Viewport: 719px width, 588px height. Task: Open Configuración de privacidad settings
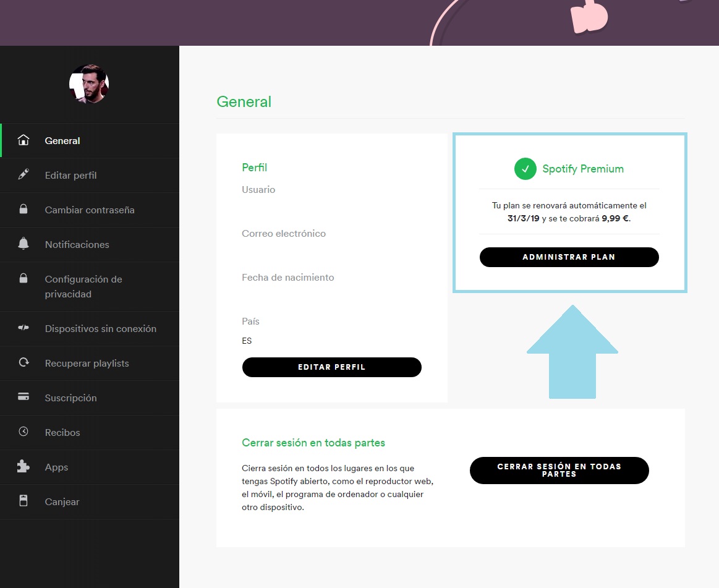90,287
